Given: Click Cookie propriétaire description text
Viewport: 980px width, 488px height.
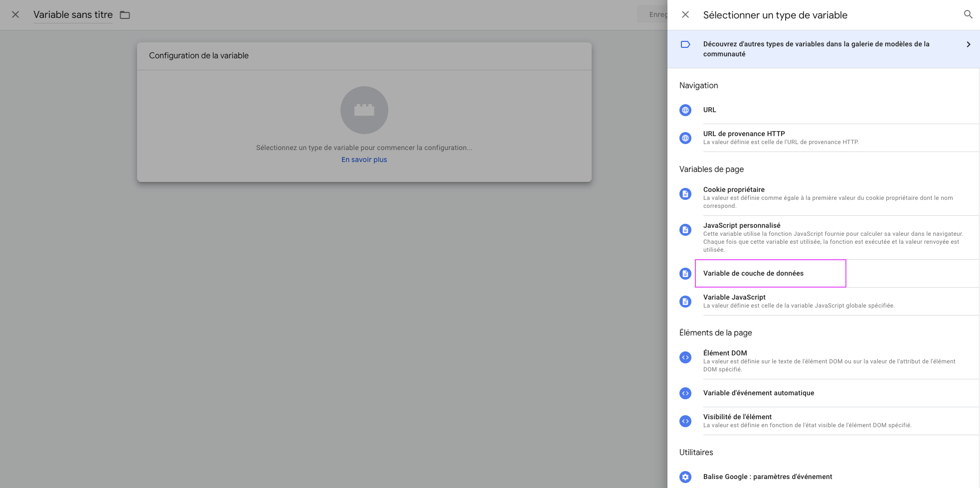Looking at the screenshot, I should 828,202.
